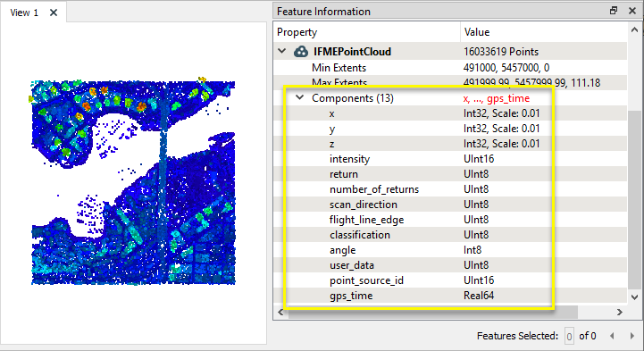Select the return component row
This screenshot has width=644, height=351.
(450, 174)
